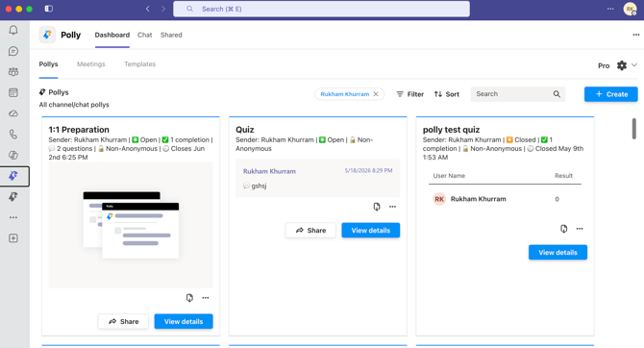Open the Filter options
The image size is (644, 348).
click(x=409, y=94)
